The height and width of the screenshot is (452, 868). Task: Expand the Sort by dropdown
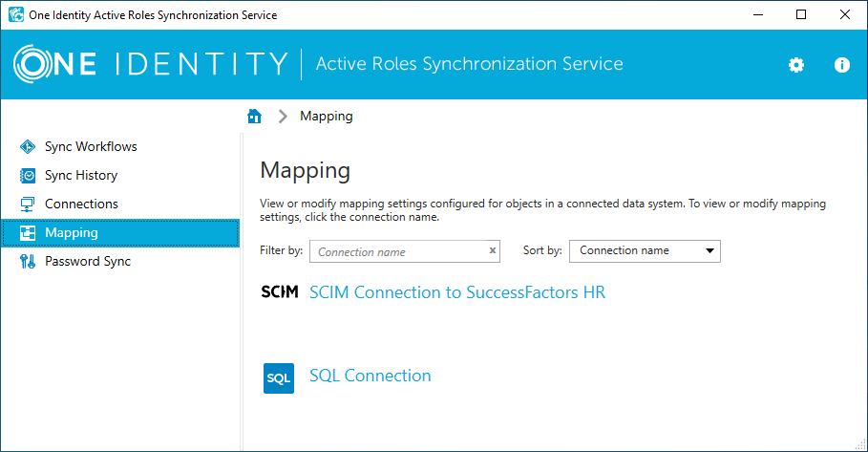[645, 251]
